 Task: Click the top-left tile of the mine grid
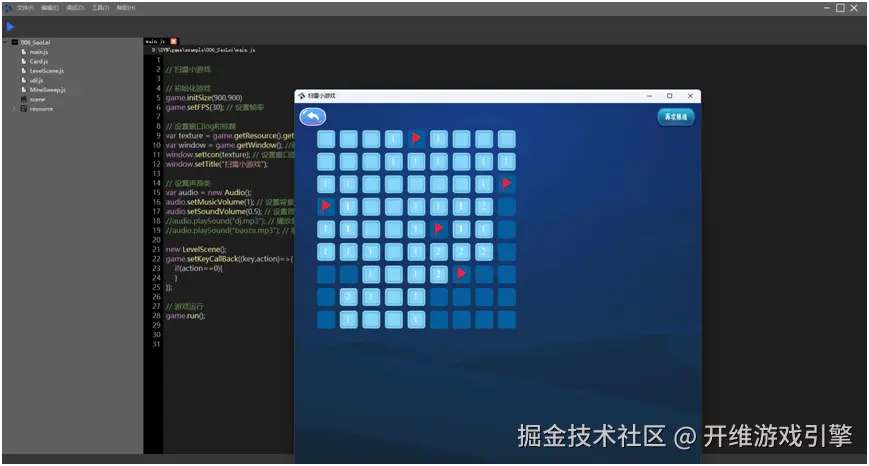click(326, 139)
